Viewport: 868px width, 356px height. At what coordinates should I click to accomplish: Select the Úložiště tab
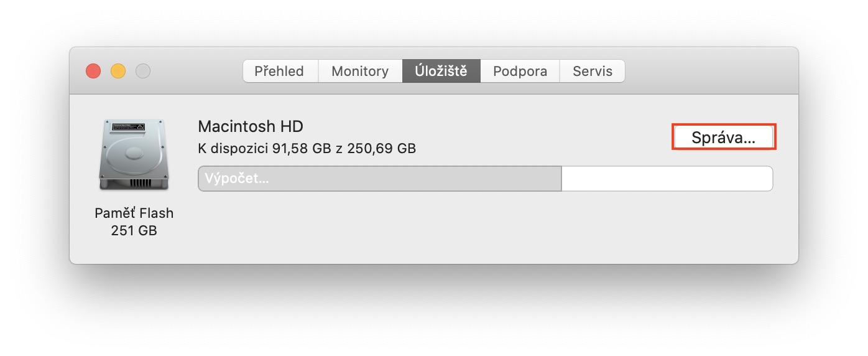click(x=441, y=71)
